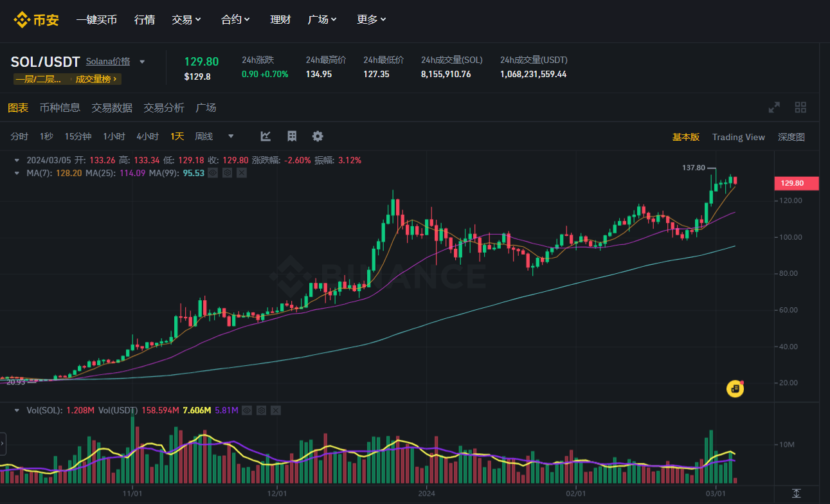The width and height of the screenshot is (830, 504).
Task: Open the 交易 navigation dropdown
Action: [186, 19]
